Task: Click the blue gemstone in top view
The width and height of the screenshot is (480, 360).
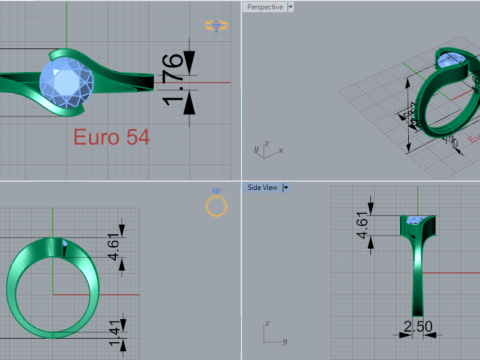Action: coord(66,82)
